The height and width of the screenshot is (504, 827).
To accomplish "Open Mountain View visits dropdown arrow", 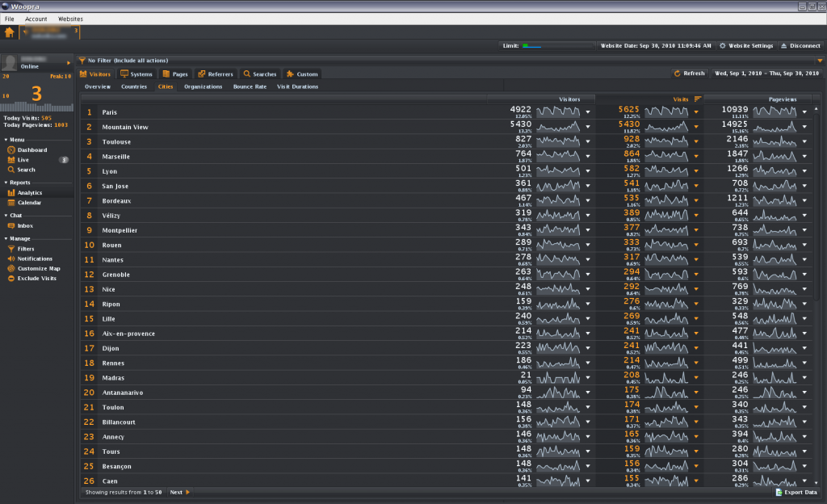I will tap(695, 127).
